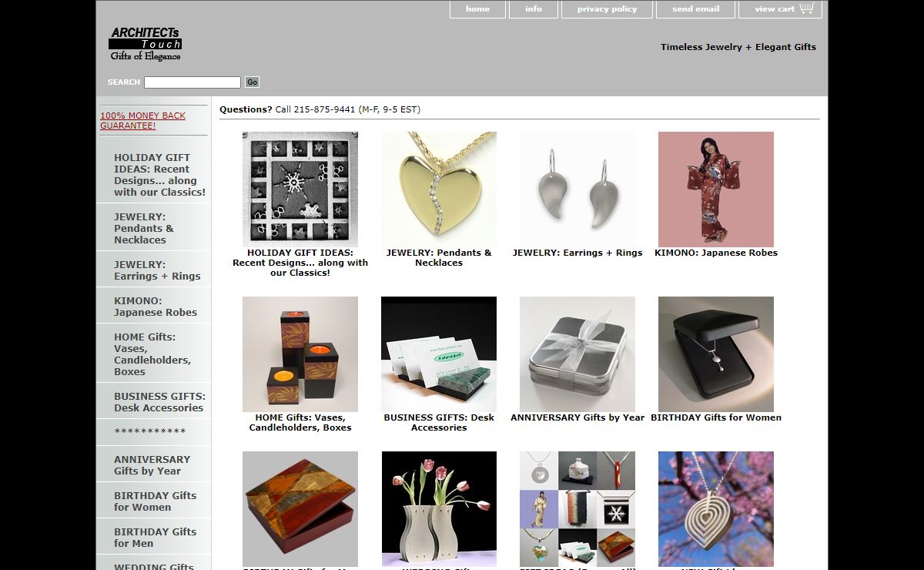
Task: Click the shopping cart icon
Action: pyautogui.click(x=806, y=8)
